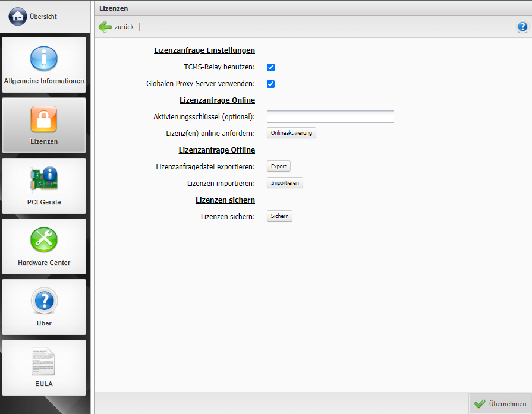The width and height of the screenshot is (532, 414).
Task: Click the Importieren button
Action: 285,183
